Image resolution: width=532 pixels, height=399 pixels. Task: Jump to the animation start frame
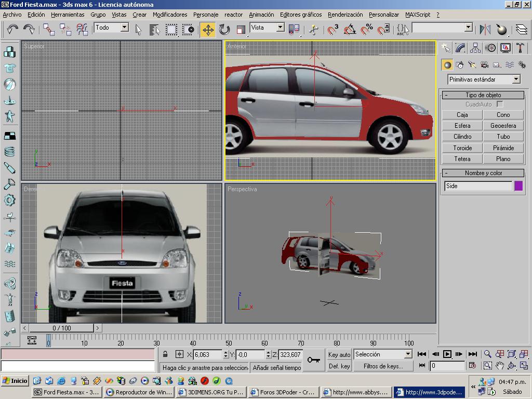click(x=422, y=354)
